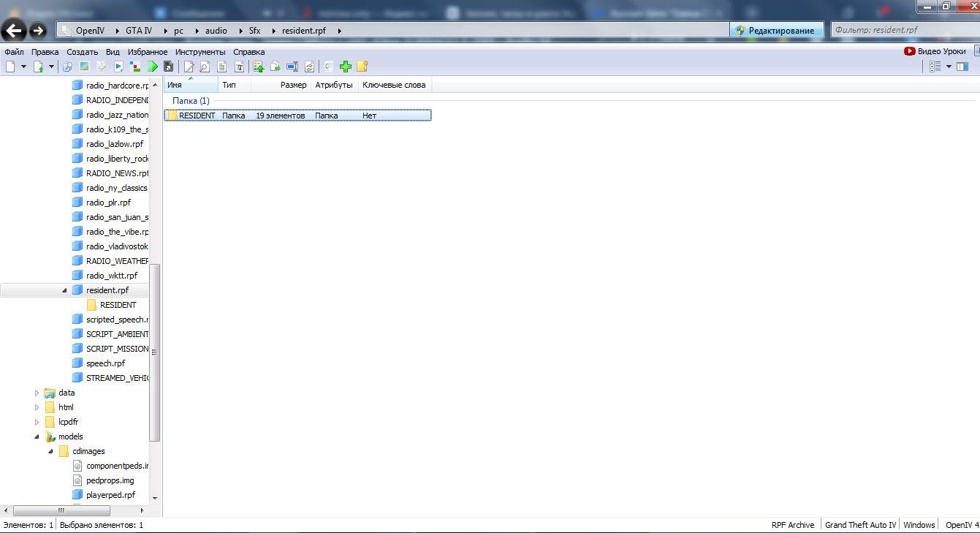Click the Фильтр search input field

904,30
